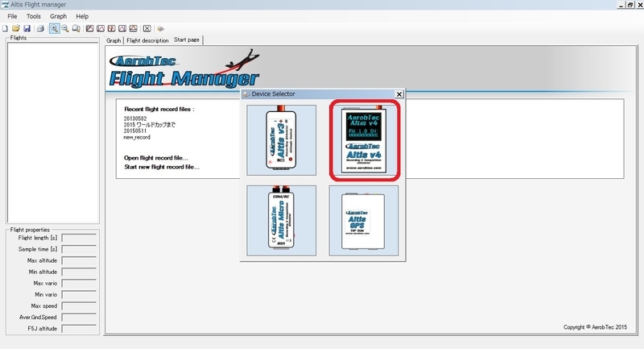This screenshot has width=644, height=349.
Task: Select the zoom out magnifier tool
Action: coord(65,28)
